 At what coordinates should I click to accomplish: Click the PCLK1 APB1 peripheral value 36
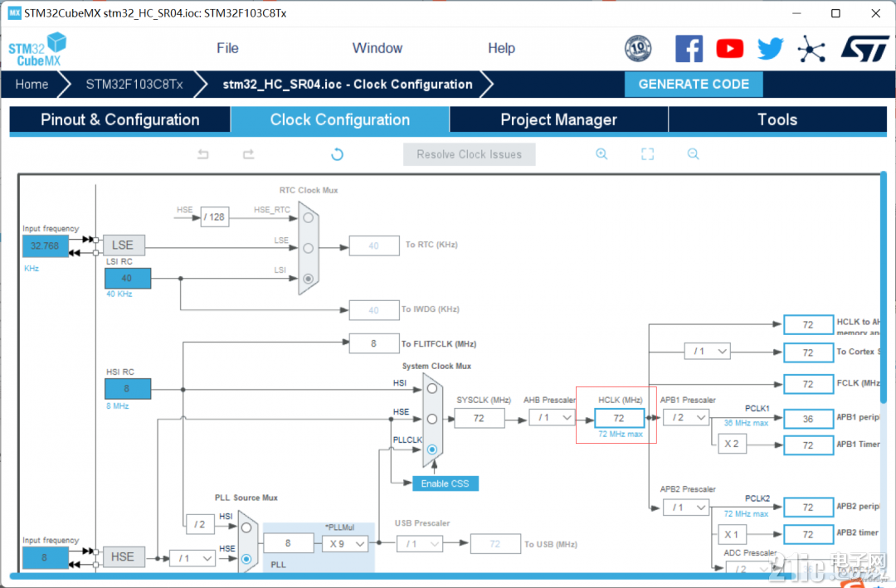tap(808, 419)
